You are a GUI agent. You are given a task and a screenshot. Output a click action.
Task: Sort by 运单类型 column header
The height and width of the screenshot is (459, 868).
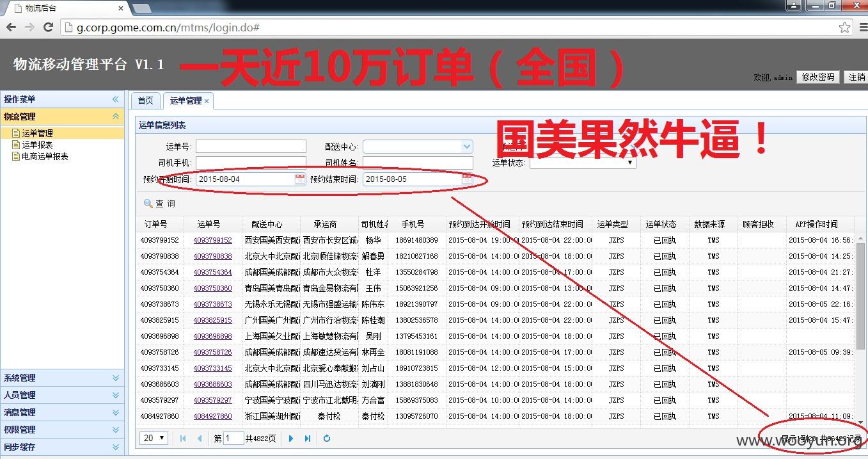(x=616, y=224)
